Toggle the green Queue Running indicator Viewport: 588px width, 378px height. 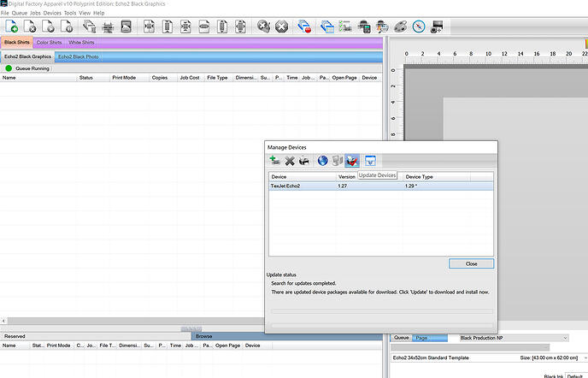pos(9,68)
